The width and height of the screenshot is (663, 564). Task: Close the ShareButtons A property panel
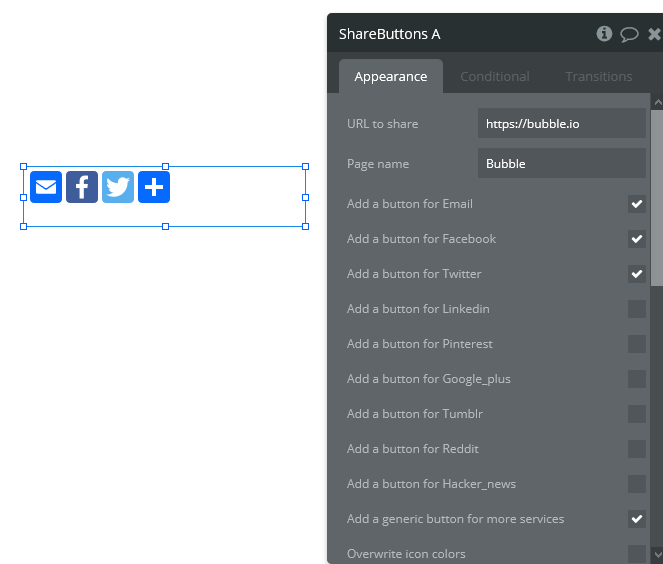(655, 34)
